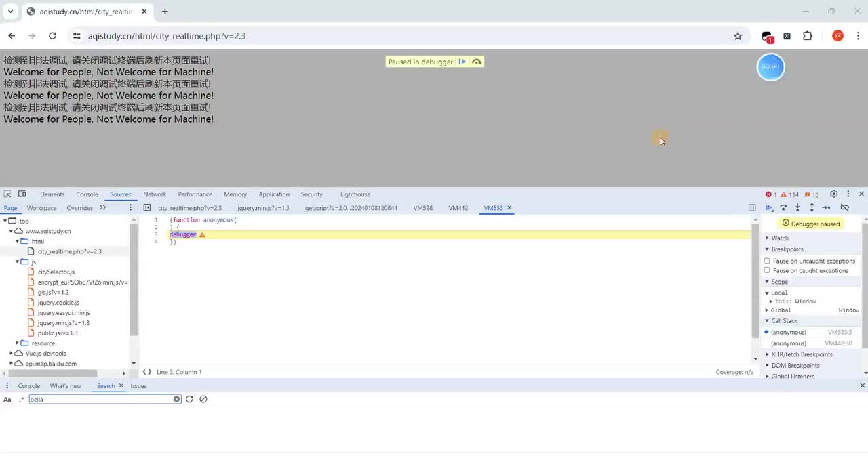The width and height of the screenshot is (868, 462).
Task: Expand XHR/fetch Breakpoints section
Action: (767, 354)
